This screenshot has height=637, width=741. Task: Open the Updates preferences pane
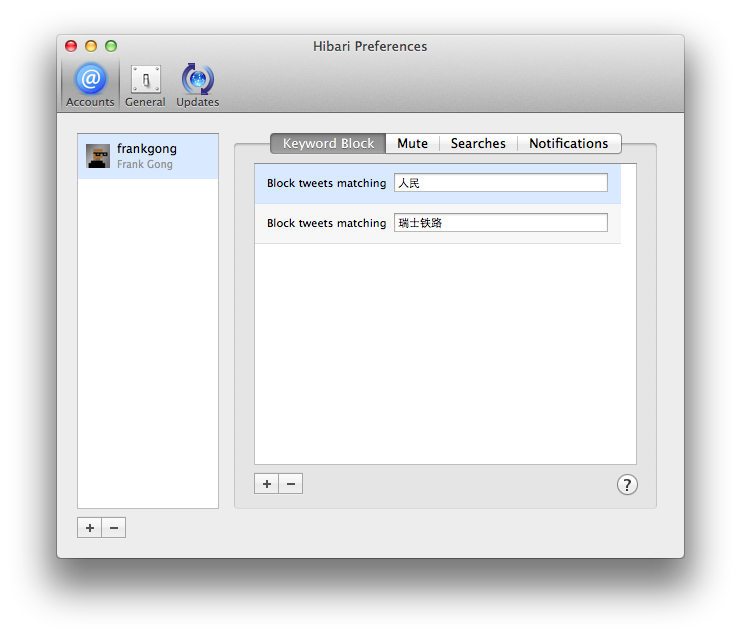point(198,85)
